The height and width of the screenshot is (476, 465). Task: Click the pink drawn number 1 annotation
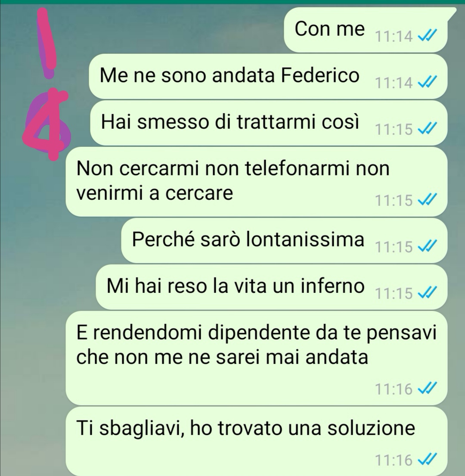pyautogui.click(x=46, y=43)
